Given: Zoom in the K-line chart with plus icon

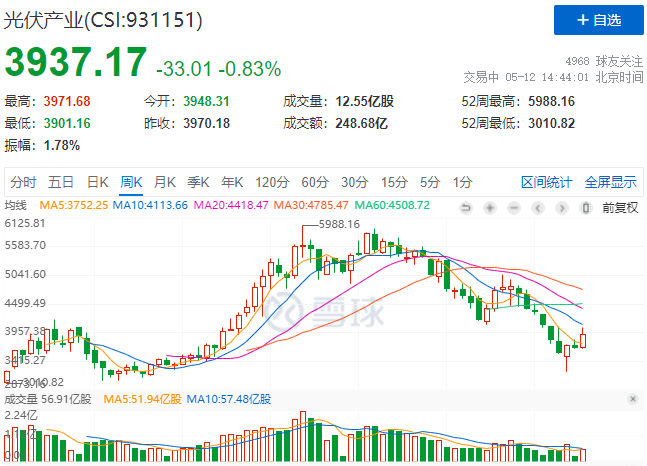Looking at the screenshot, I should 490,207.
